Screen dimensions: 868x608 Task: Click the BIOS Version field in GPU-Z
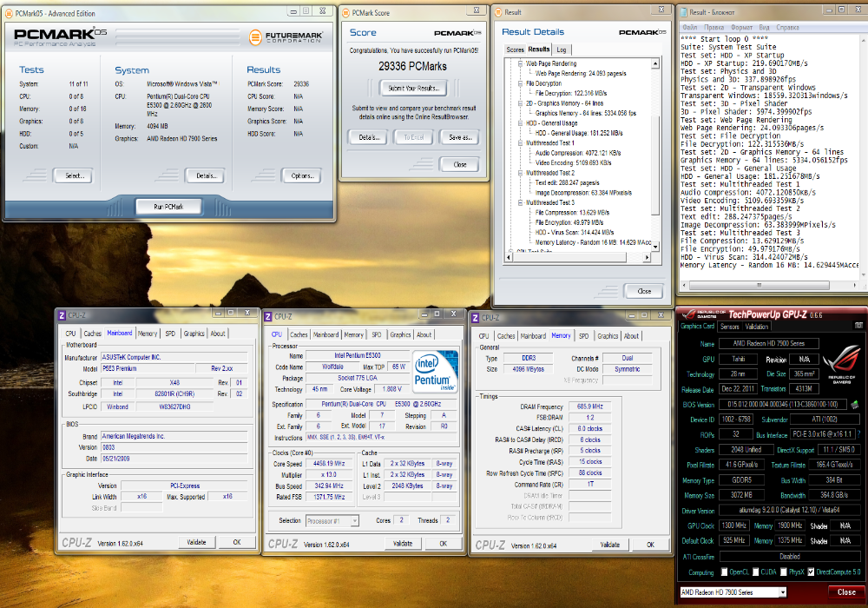pos(783,404)
